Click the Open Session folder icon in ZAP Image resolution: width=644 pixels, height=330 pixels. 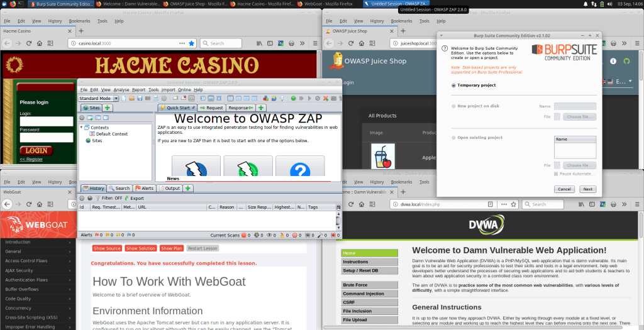click(130, 98)
